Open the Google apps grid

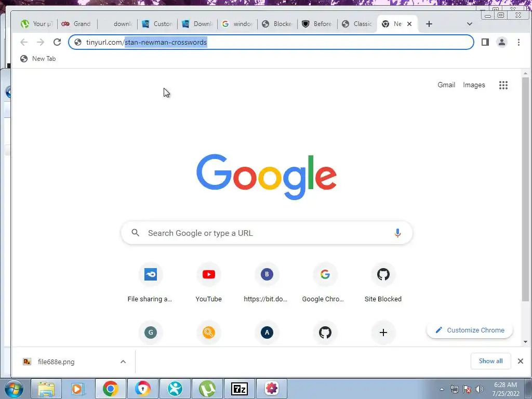pyautogui.click(x=503, y=85)
